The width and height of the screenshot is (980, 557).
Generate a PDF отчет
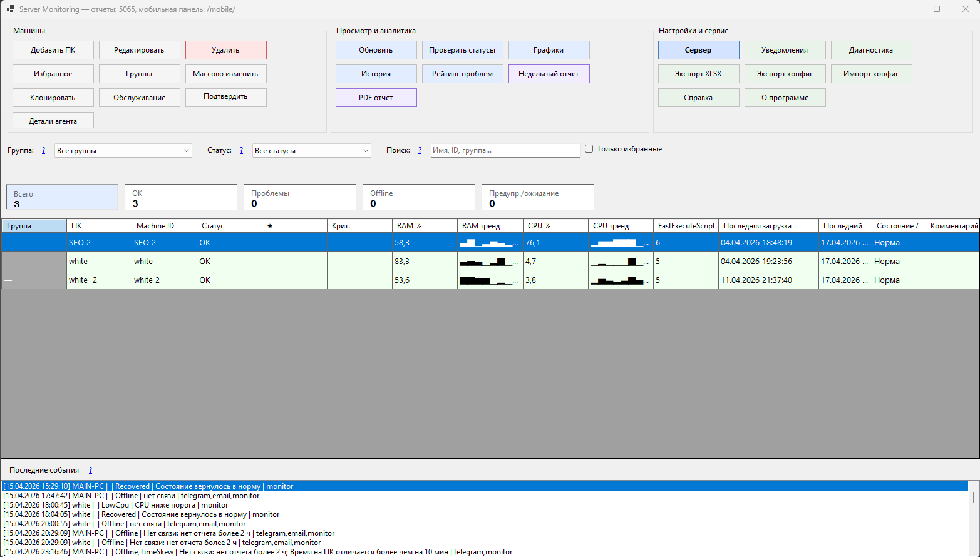(x=376, y=98)
